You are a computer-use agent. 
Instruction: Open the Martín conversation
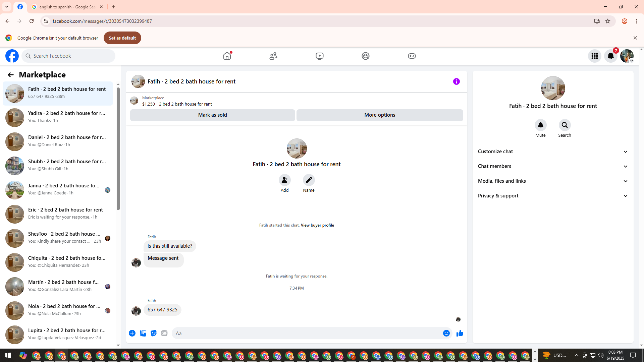[x=58, y=287]
